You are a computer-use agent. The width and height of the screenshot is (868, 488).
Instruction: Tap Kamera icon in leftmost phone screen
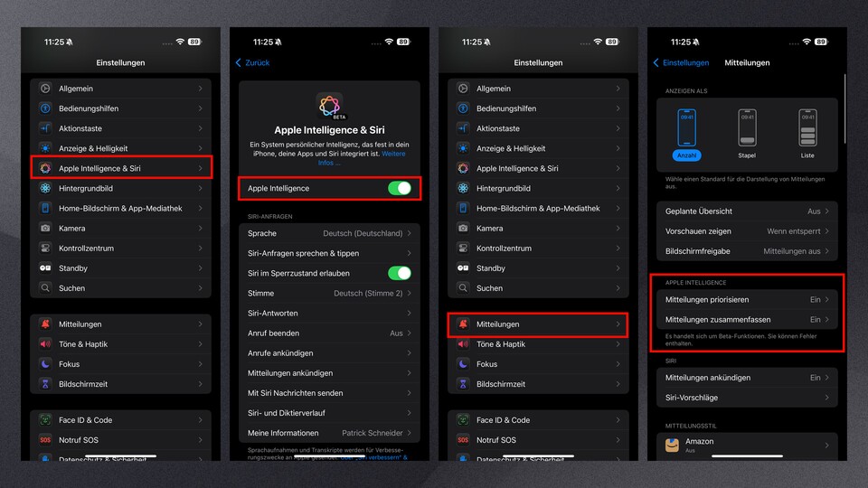(45, 228)
